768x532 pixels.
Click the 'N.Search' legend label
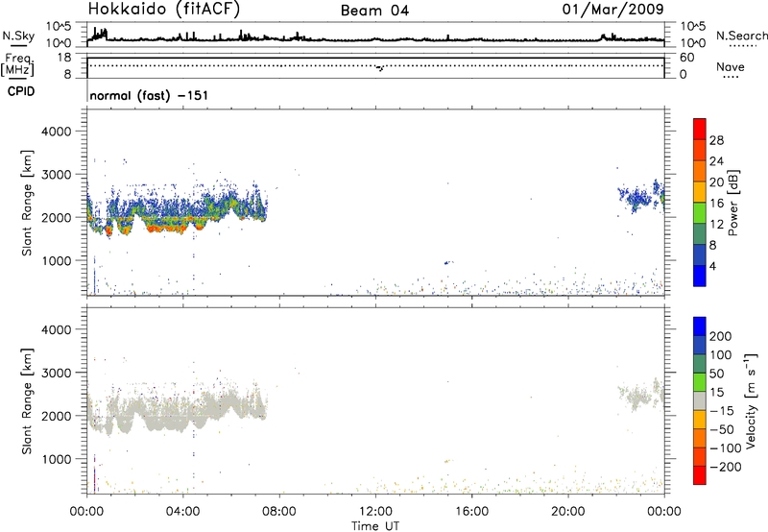pyautogui.click(x=742, y=36)
